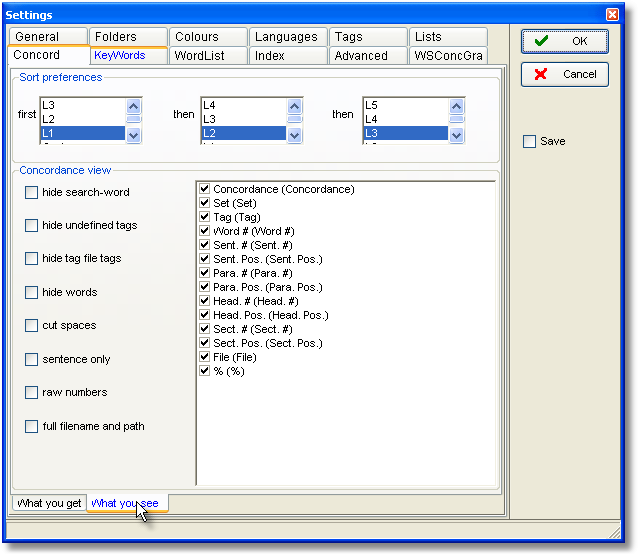Enable the Save checkbox
Image resolution: width=639 pixels, height=557 pixels.
529,142
